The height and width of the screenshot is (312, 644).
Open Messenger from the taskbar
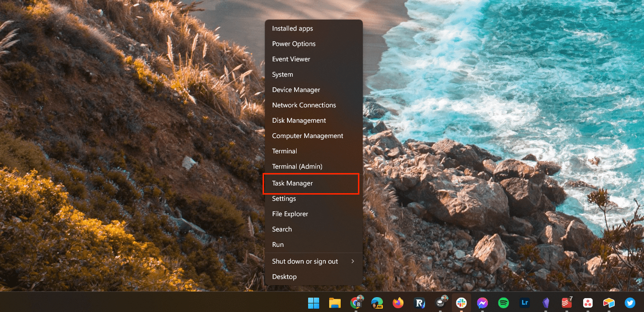[x=483, y=303]
